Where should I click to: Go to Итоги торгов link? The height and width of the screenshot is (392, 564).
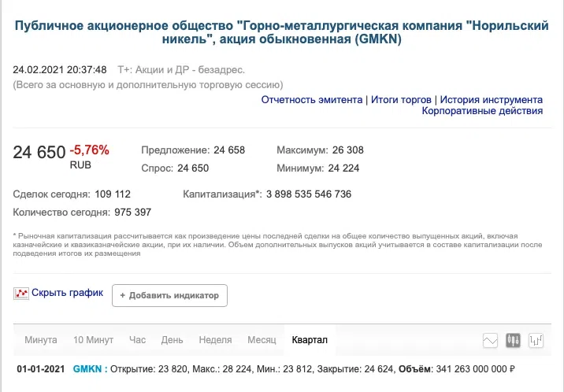(x=402, y=100)
